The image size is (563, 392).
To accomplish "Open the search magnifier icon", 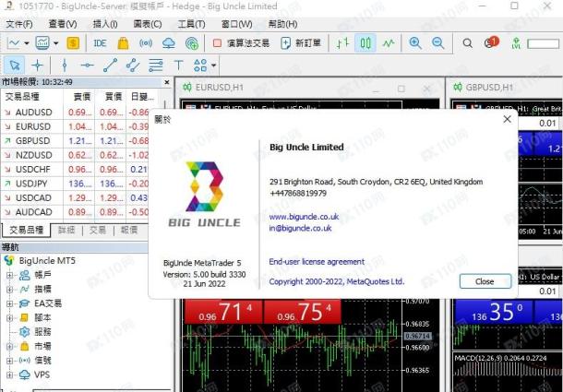I will coord(468,43).
